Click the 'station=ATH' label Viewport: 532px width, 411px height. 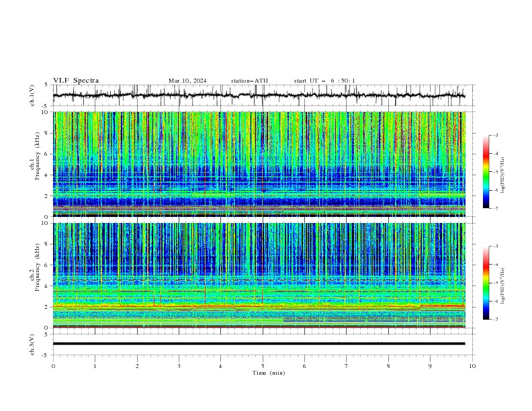point(249,81)
